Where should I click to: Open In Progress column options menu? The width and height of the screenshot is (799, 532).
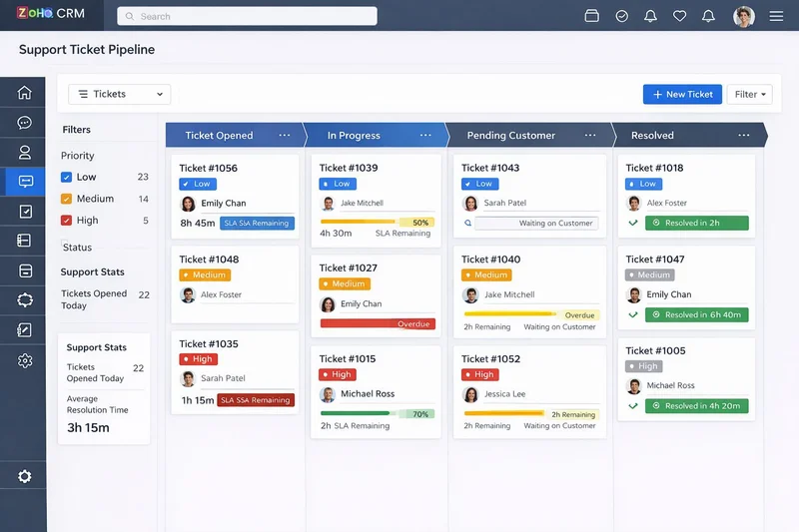click(425, 136)
